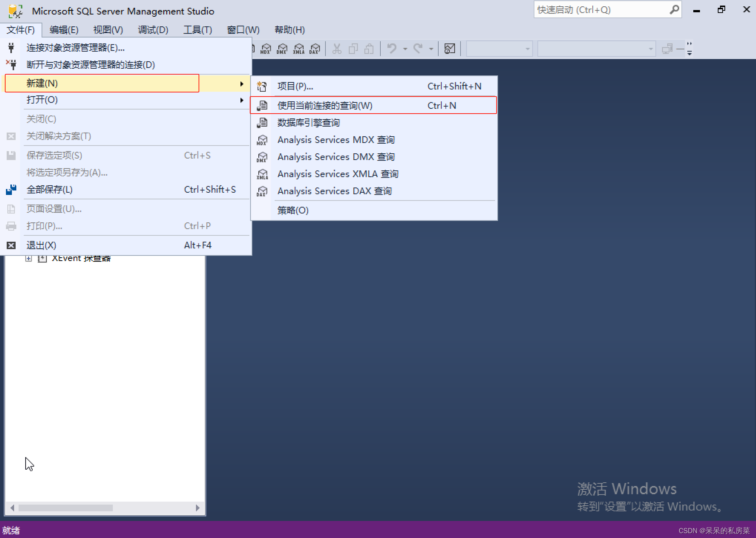Expand the 打开(O) submenu arrow
Screen dimensions: 756x538
[242, 100]
